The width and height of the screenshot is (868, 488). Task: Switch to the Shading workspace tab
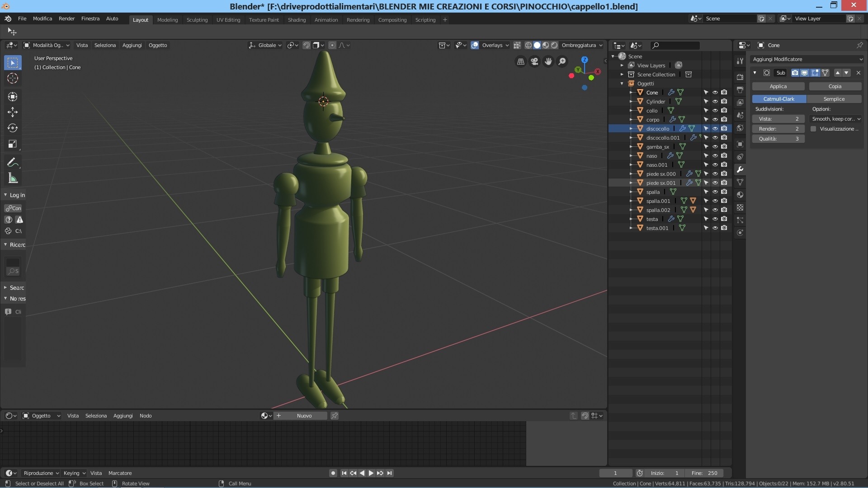pyautogui.click(x=297, y=20)
